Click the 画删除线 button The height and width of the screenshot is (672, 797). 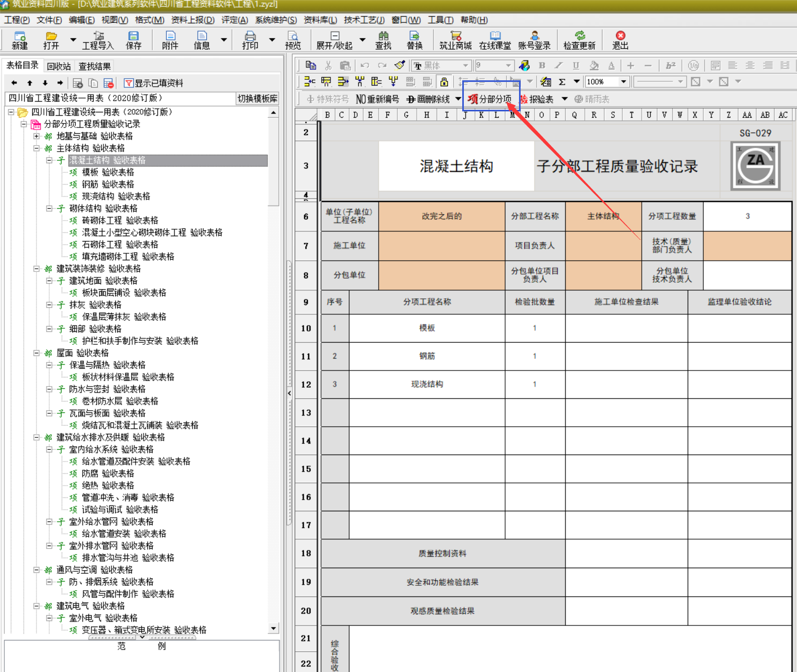428,99
